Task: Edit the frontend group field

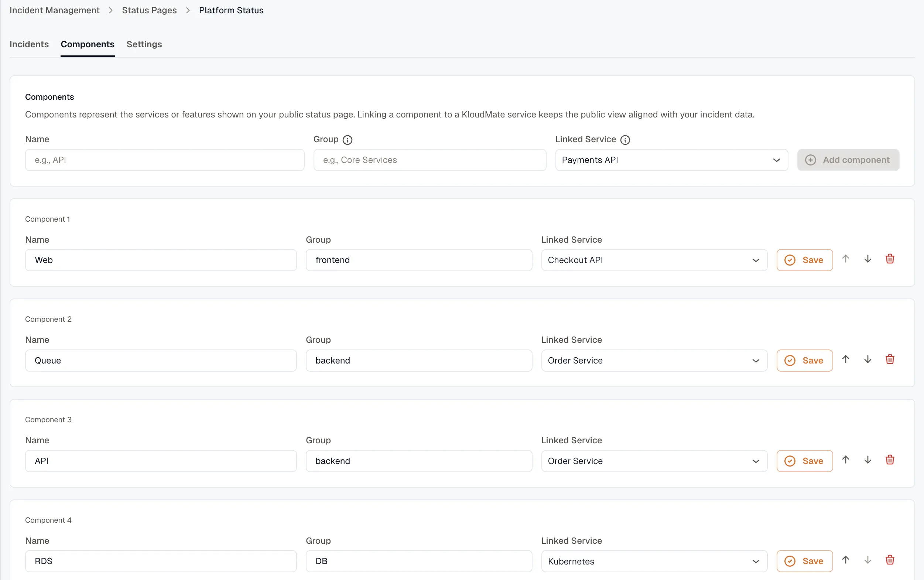Action: pyautogui.click(x=419, y=260)
